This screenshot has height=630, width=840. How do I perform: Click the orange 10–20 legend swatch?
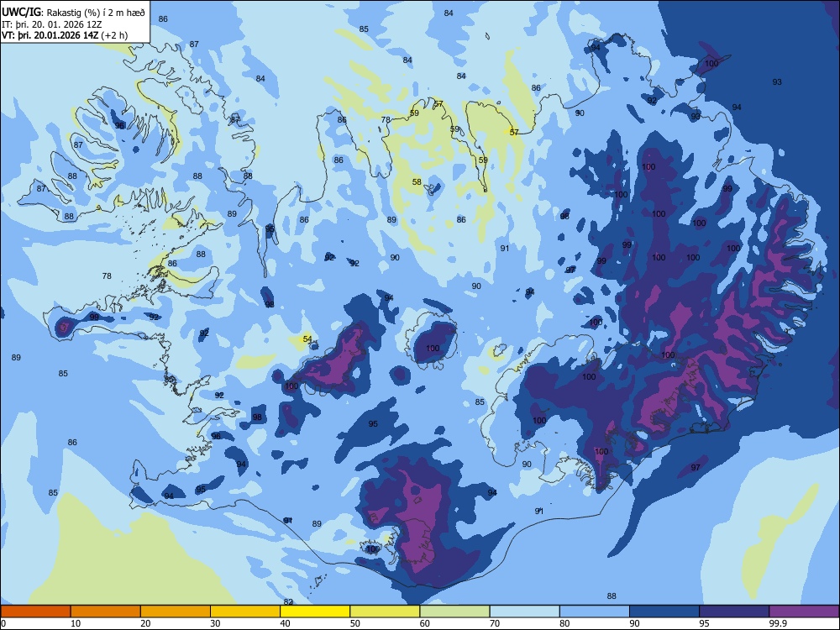pos(106,612)
